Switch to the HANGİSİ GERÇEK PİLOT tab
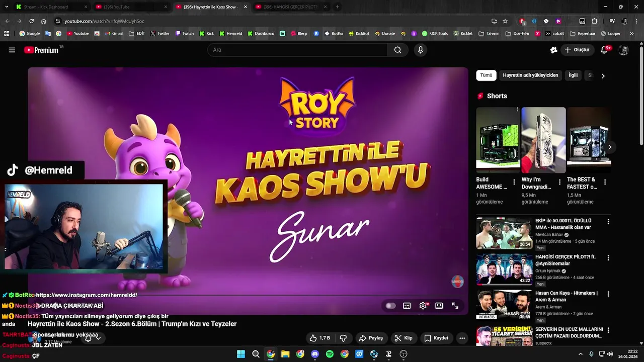Screen dimensions: 644x362 [x=292, y=7]
